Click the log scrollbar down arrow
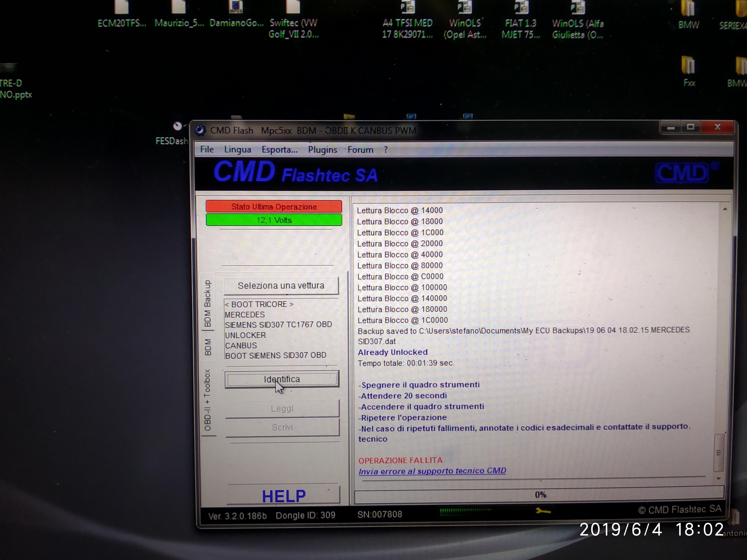 719,479
